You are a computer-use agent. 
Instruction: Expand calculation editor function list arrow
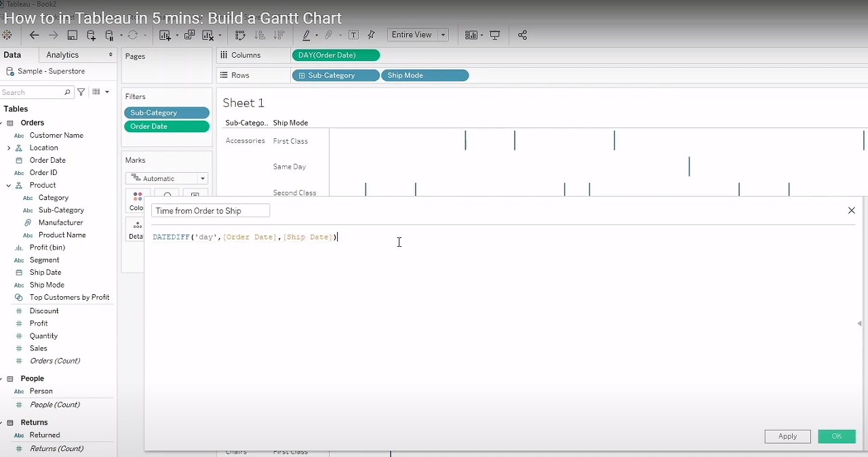pyautogui.click(x=859, y=323)
